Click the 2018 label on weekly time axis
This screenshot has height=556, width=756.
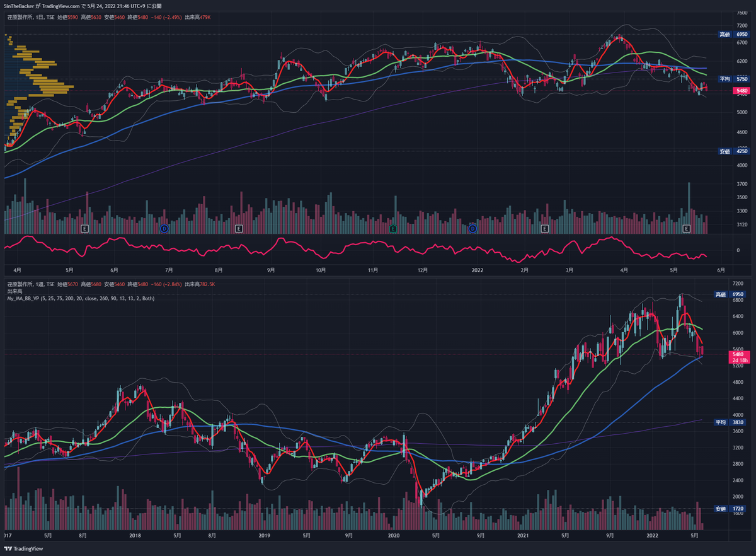[134, 536]
